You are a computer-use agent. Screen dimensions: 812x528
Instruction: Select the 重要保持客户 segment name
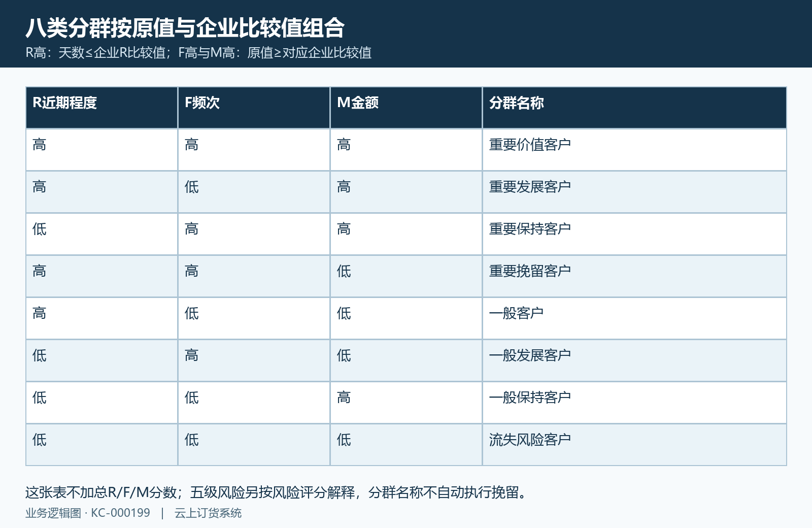(530, 229)
